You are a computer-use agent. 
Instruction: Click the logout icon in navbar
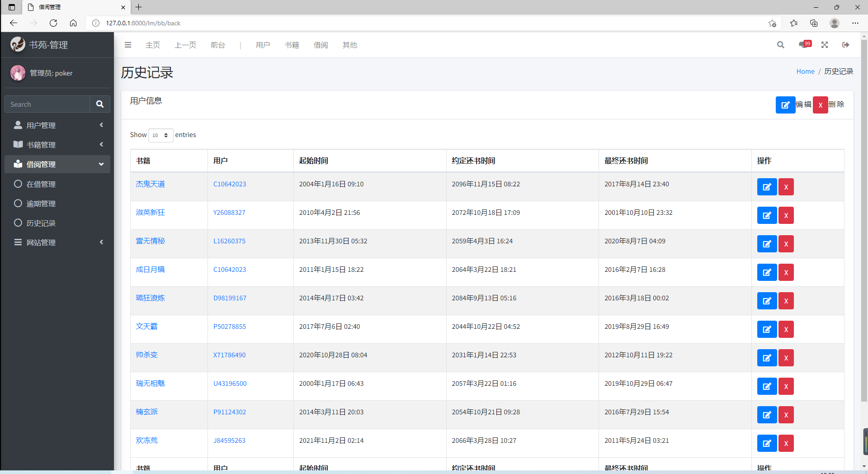click(846, 45)
